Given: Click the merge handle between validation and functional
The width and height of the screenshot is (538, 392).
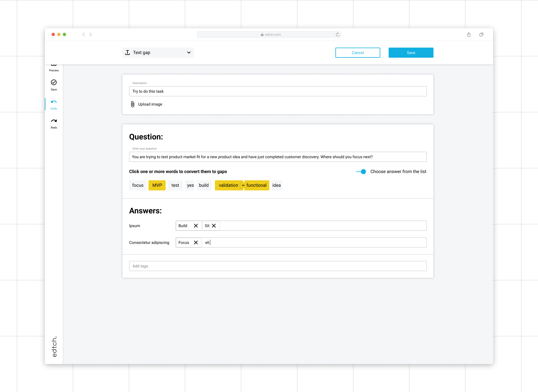Looking at the screenshot, I should click(243, 185).
